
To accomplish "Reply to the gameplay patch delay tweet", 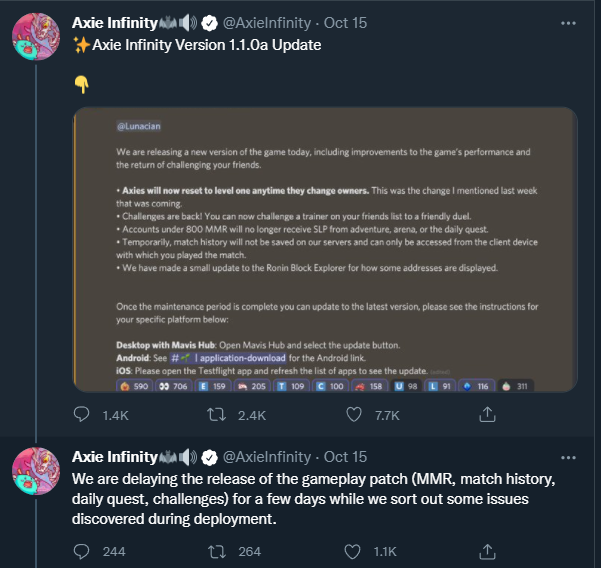I will pyautogui.click(x=83, y=551).
